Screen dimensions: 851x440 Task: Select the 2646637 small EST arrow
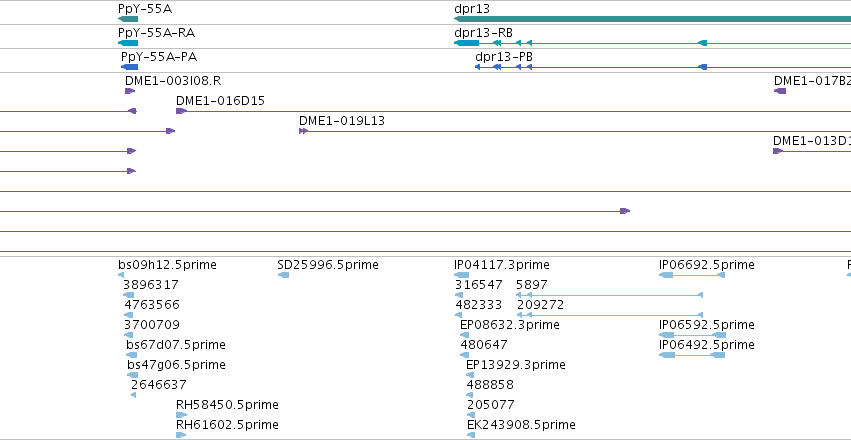point(134,395)
